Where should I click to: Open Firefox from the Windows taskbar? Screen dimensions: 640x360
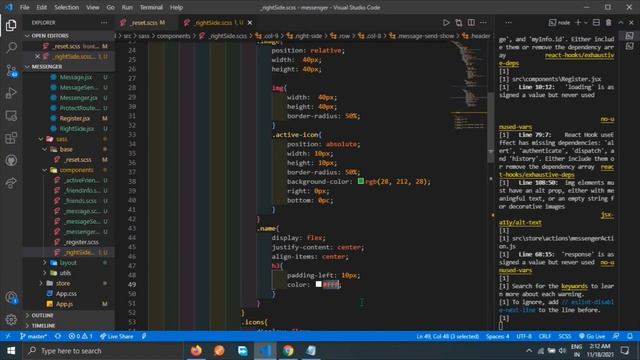(x=196, y=350)
